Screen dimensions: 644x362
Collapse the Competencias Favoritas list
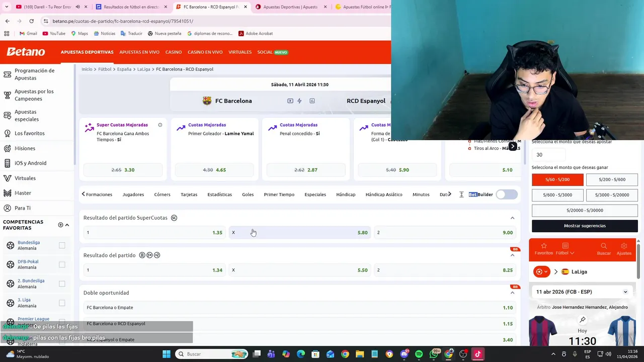67,225
